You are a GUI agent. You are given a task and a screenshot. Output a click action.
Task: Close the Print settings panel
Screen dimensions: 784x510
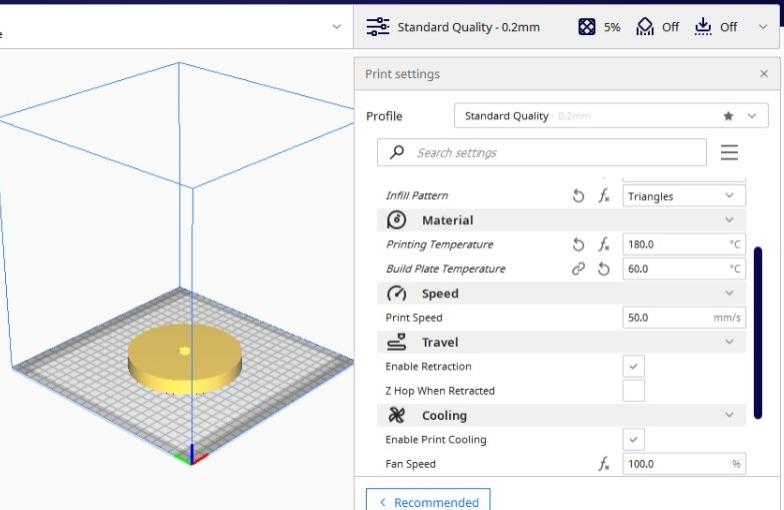tap(764, 74)
